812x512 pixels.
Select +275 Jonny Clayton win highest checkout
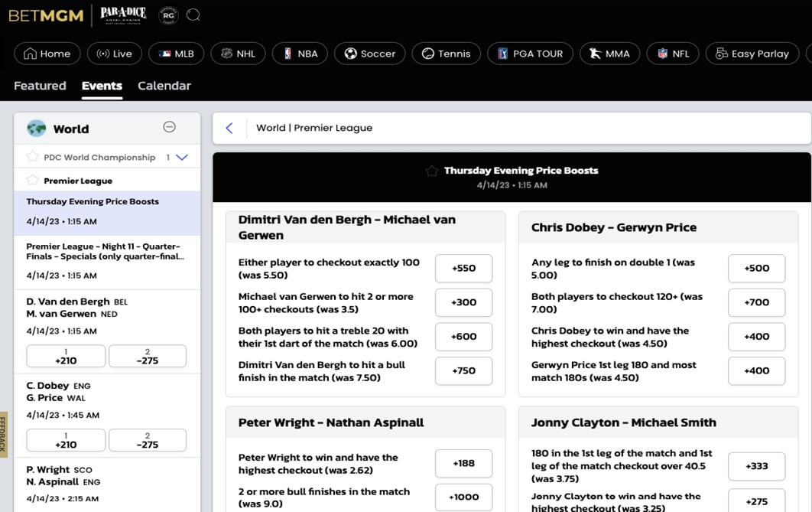click(757, 501)
